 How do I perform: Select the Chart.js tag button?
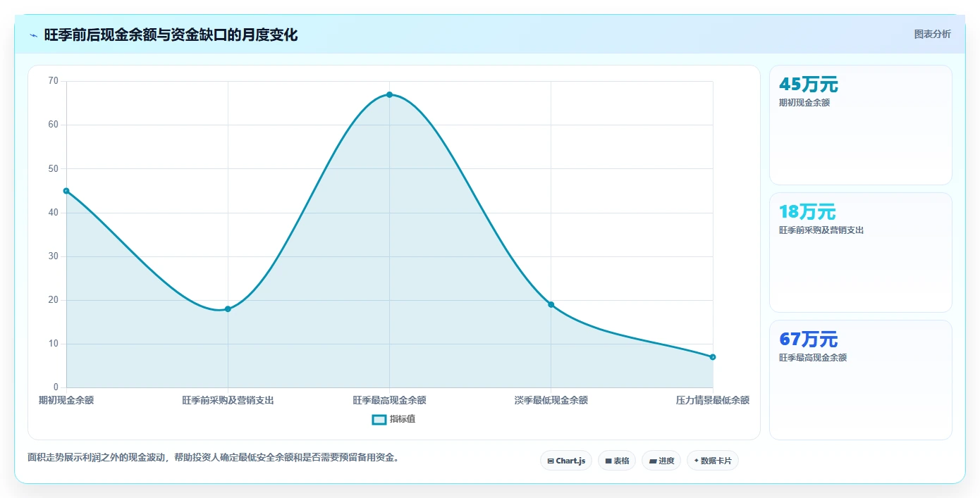click(x=566, y=461)
